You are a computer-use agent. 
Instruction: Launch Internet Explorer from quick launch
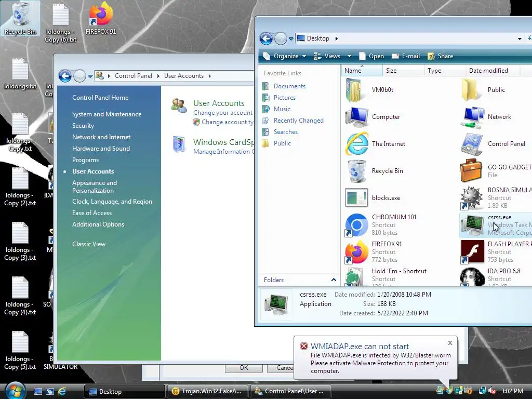click(x=62, y=392)
